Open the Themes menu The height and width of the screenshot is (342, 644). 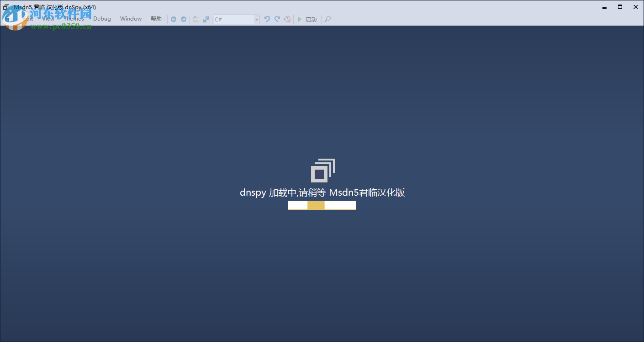point(73,19)
